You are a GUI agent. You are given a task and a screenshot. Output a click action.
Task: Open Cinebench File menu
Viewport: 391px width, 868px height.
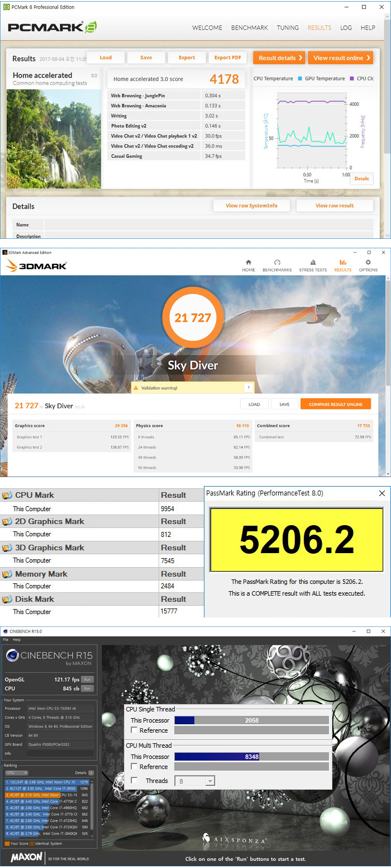click(6, 639)
